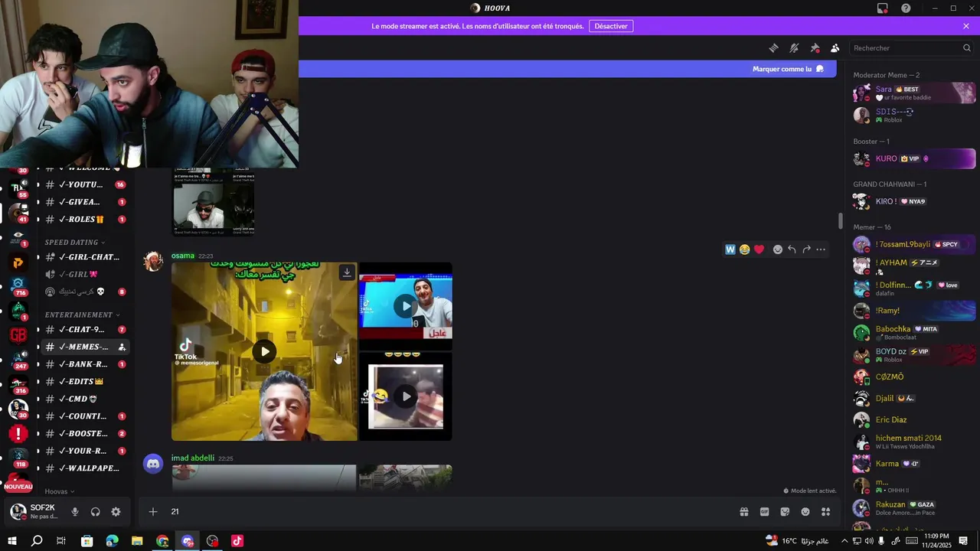Play the large alley TikTok video
The width and height of the screenshot is (980, 551).
tap(264, 351)
